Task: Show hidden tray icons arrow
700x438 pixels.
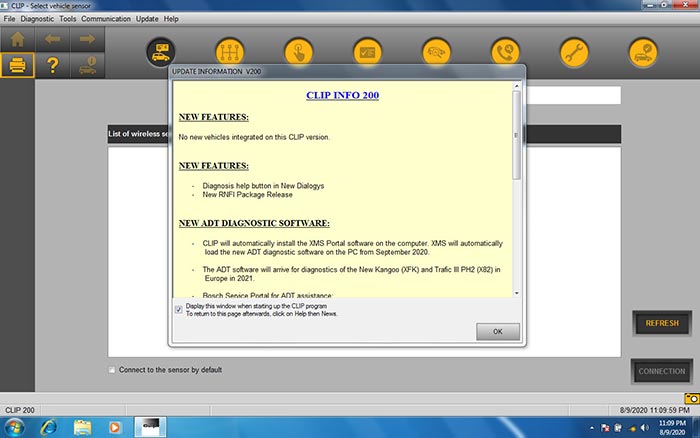Action: pyautogui.click(x=592, y=428)
